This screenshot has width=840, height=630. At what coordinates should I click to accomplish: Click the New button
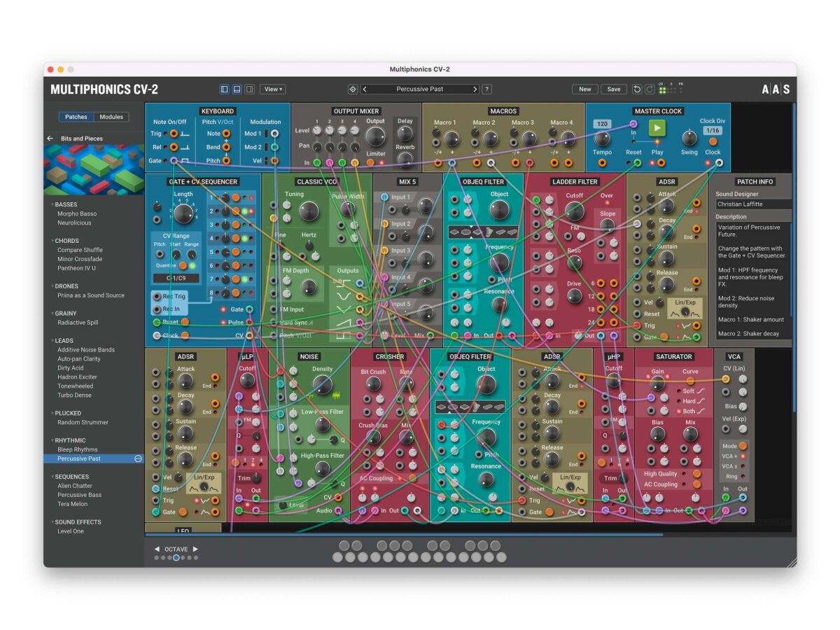(x=585, y=89)
